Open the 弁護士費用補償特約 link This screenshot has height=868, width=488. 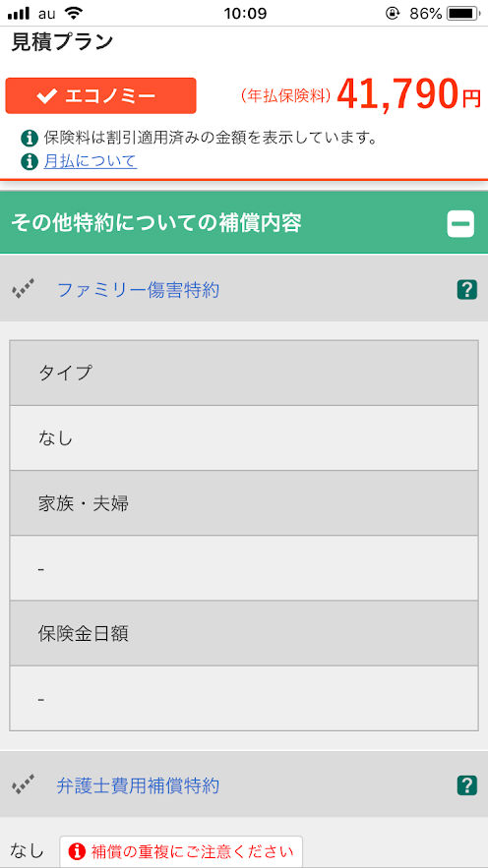click(x=138, y=785)
